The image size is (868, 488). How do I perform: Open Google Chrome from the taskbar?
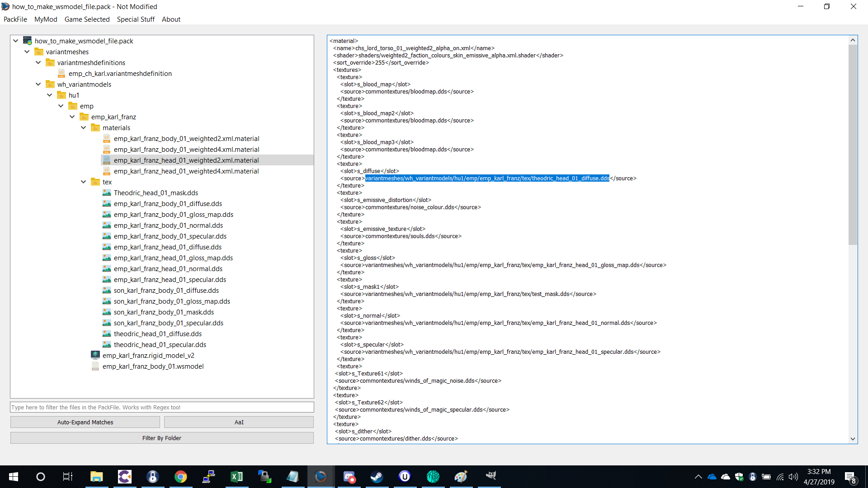click(x=181, y=476)
